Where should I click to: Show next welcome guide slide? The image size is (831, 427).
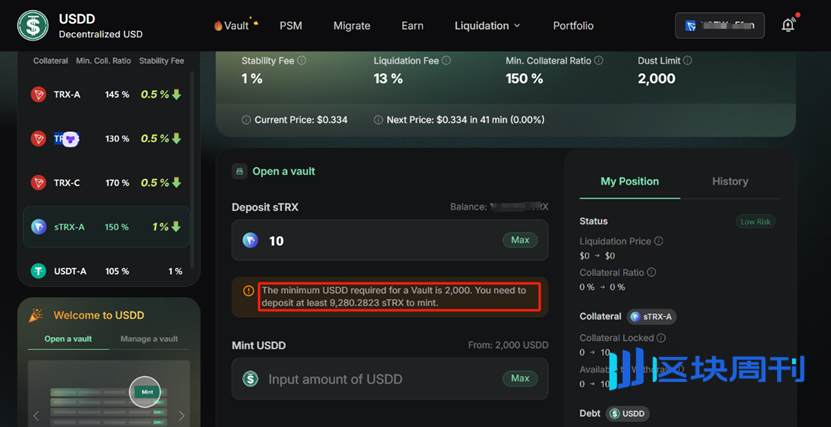[x=182, y=415]
